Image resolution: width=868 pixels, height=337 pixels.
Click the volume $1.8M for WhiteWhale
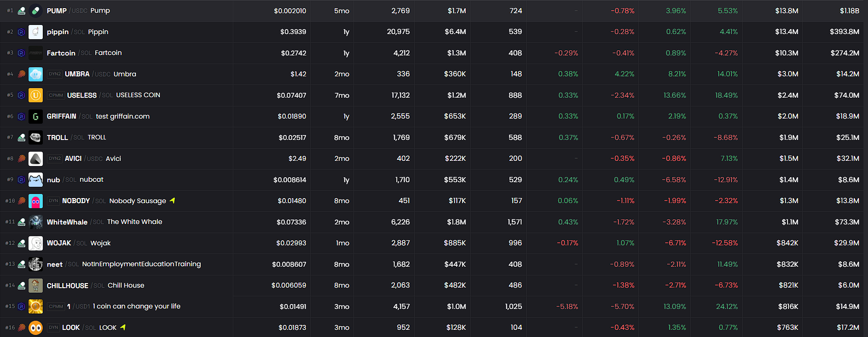(x=456, y=222)
